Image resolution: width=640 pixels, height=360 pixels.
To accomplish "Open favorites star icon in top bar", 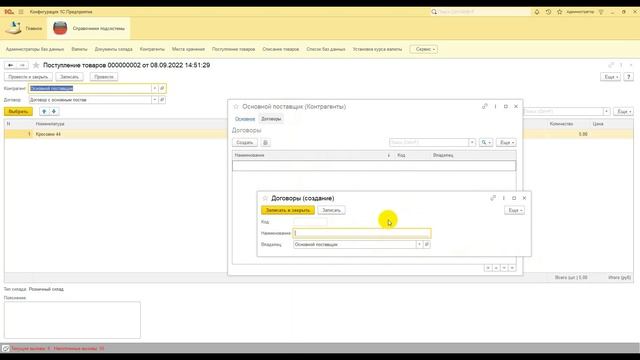I will 560,12.
